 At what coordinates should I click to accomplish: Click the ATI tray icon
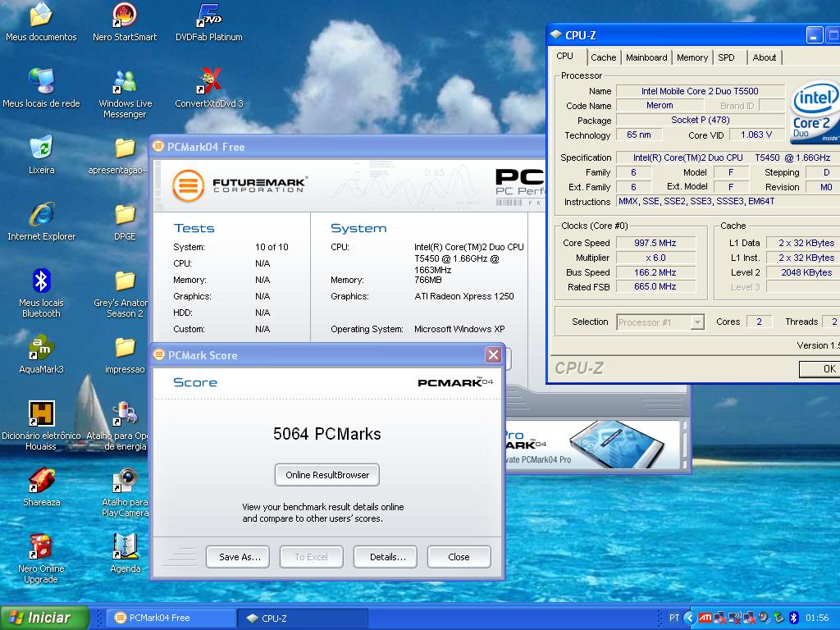[705, 618]
